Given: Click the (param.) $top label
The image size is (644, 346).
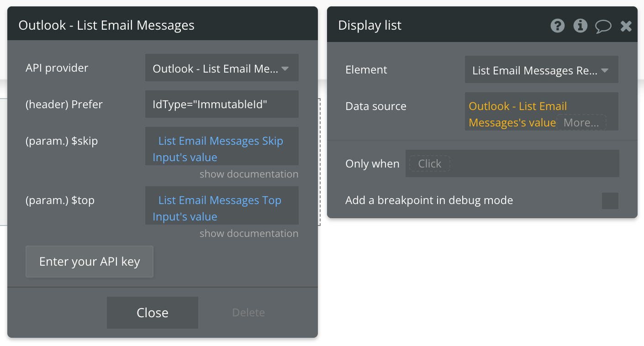Looking at the screenshot, I should pos(60,200).
